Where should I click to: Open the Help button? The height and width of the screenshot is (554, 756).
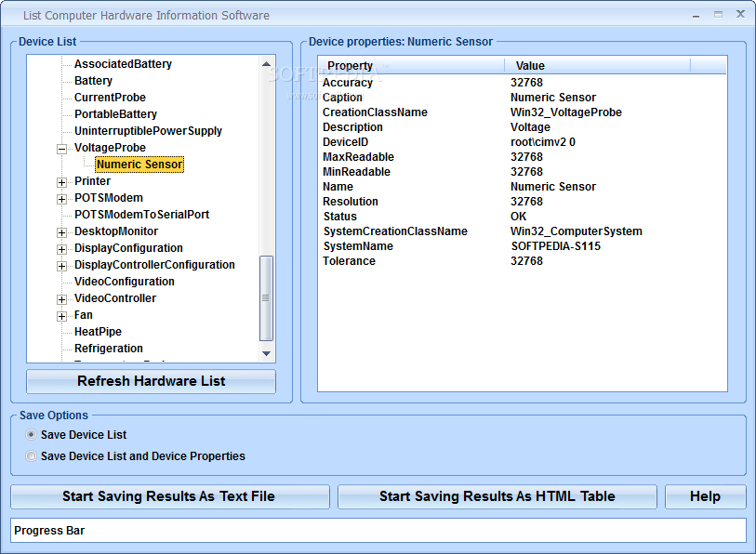pyautogui.click(x=706, y=496)
